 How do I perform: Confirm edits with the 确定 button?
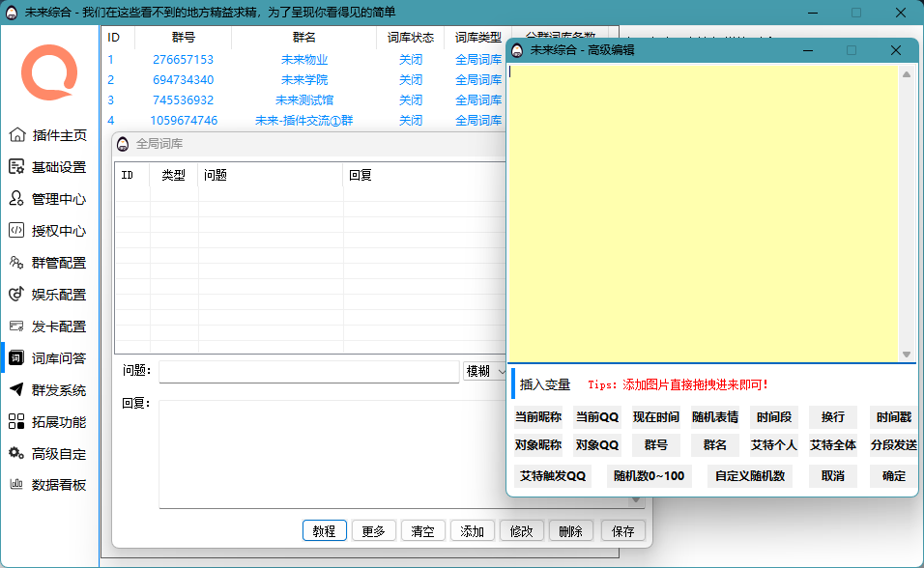[892, 475]
